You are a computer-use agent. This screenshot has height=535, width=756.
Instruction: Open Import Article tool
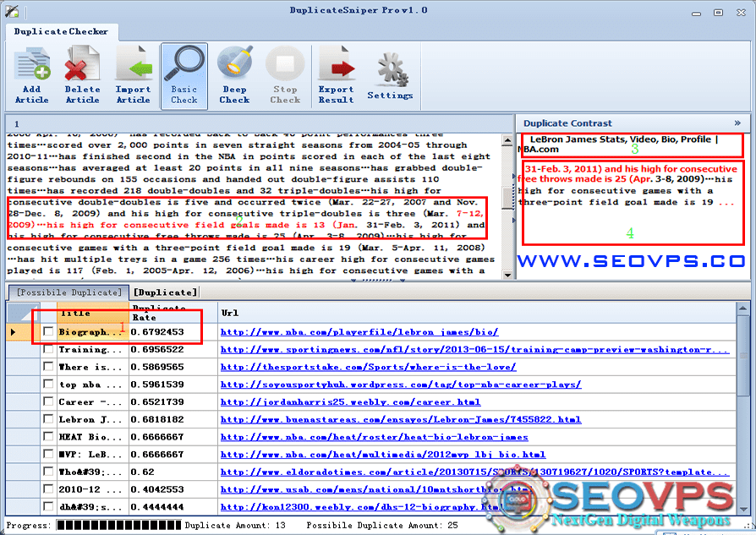(x=133, y=76)
